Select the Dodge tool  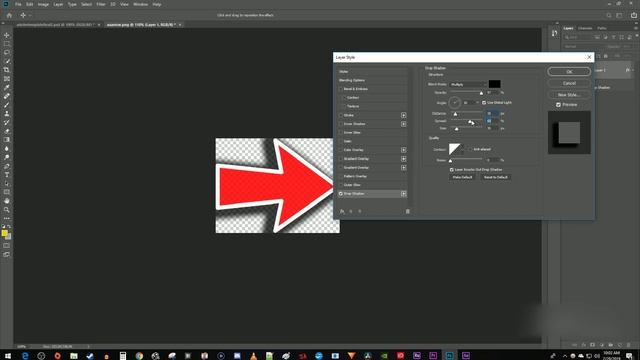click(x=7, y=157)
